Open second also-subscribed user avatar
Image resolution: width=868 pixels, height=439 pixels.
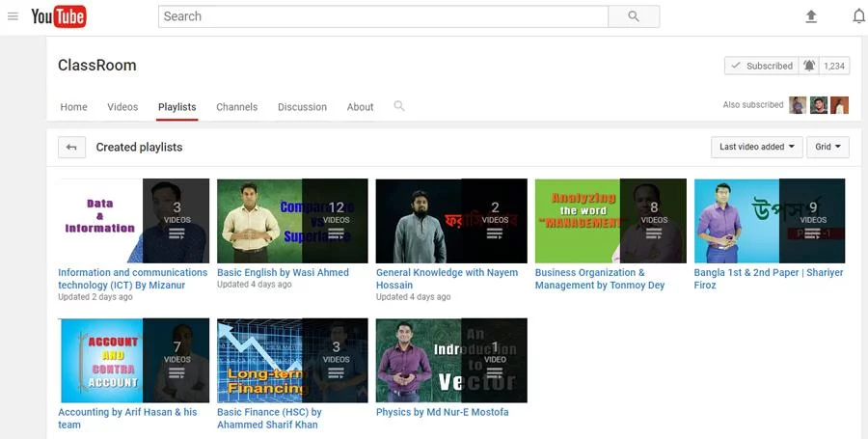click(819, 105)
